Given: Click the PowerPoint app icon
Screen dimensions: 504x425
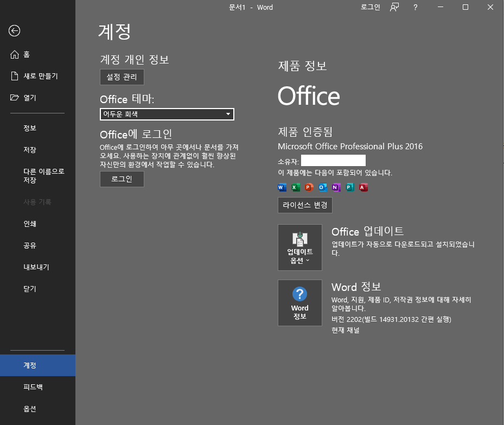Looking at the screenshot, I should tap(309, 187).
